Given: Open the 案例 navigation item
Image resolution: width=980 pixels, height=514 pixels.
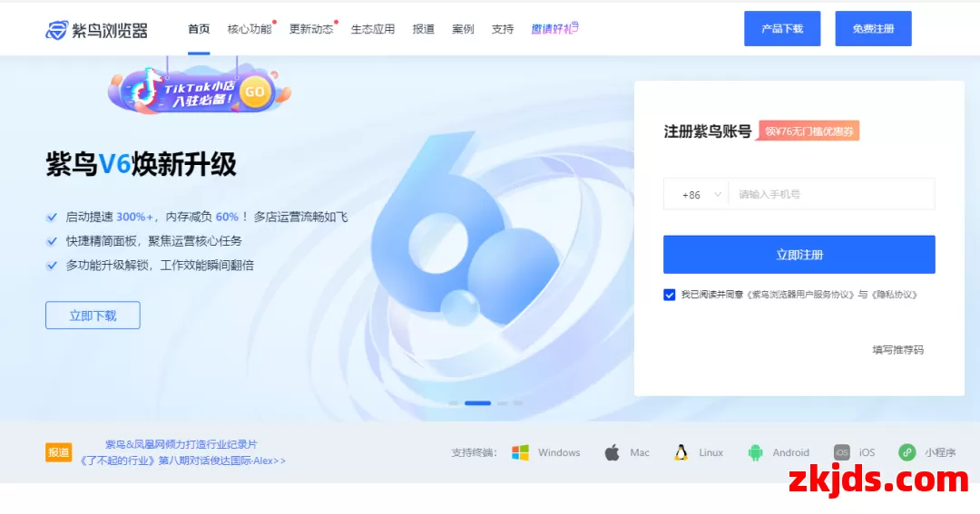Looking at the screenshot, I should pyautogui.click(x=463, y=29).
